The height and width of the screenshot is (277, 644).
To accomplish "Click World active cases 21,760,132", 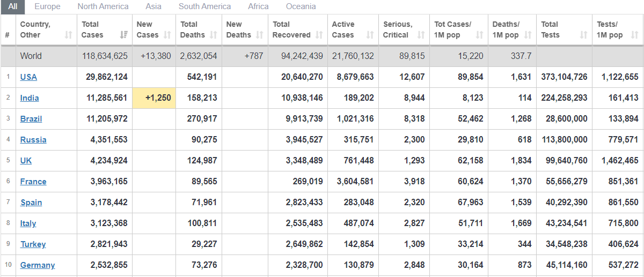I will 353,56.
